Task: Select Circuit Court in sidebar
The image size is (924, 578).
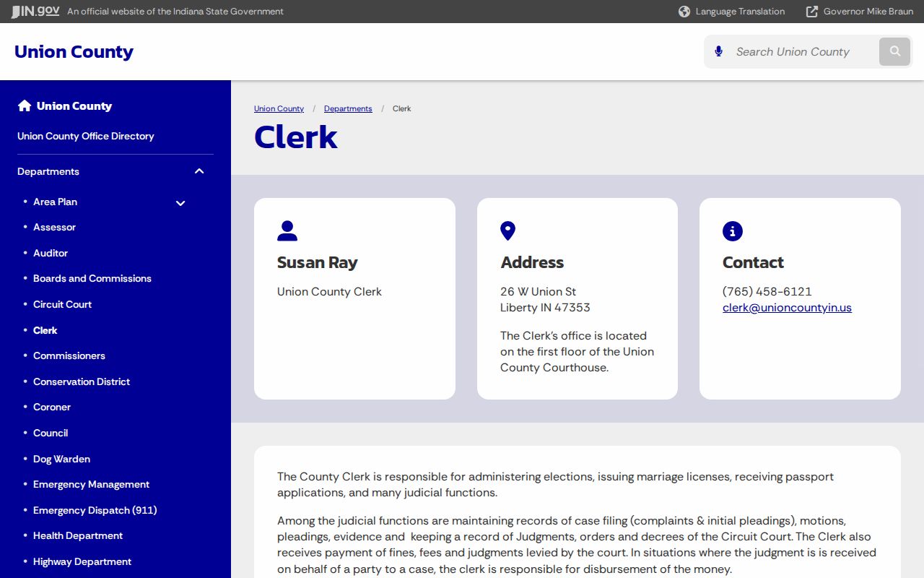Action: (62, 304)
